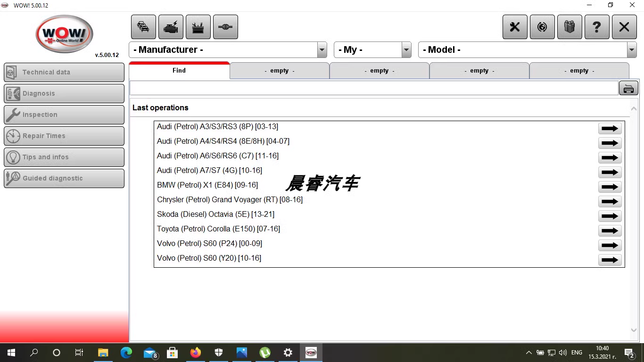Open arrow for BMW X1 (E84)
The width and height of the screenshot is (644, 362).
pos(610,187)
